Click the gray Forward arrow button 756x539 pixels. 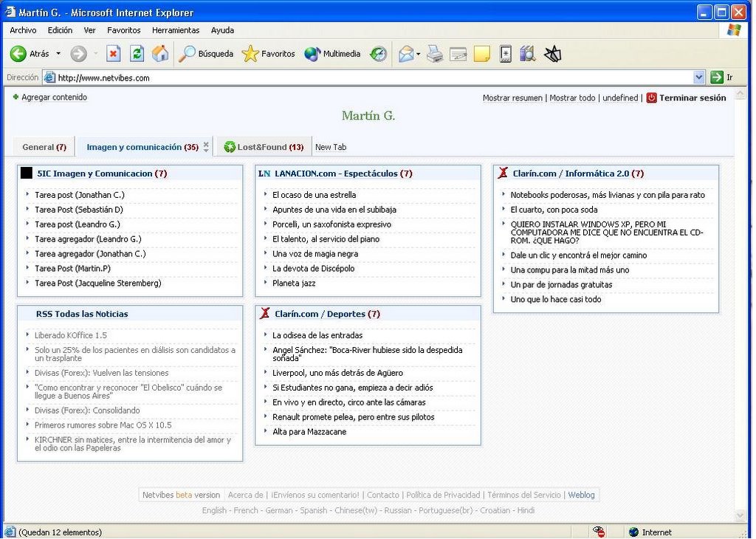(78, 54)
